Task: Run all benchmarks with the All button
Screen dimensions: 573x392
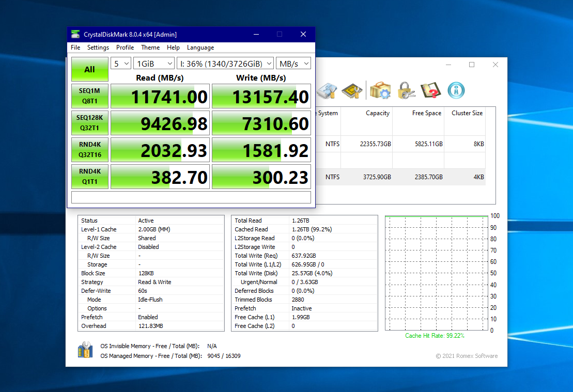Action: coord(90,69)
